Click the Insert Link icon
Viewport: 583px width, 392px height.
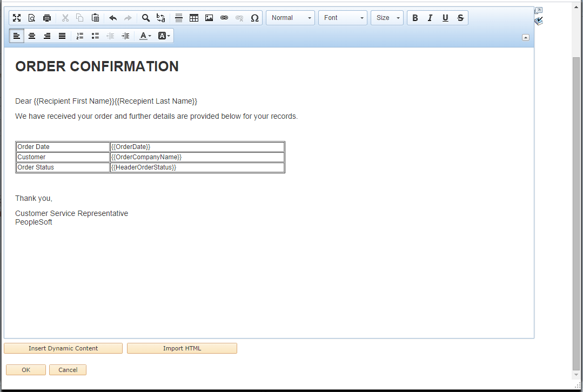click(x=224, y=17)
